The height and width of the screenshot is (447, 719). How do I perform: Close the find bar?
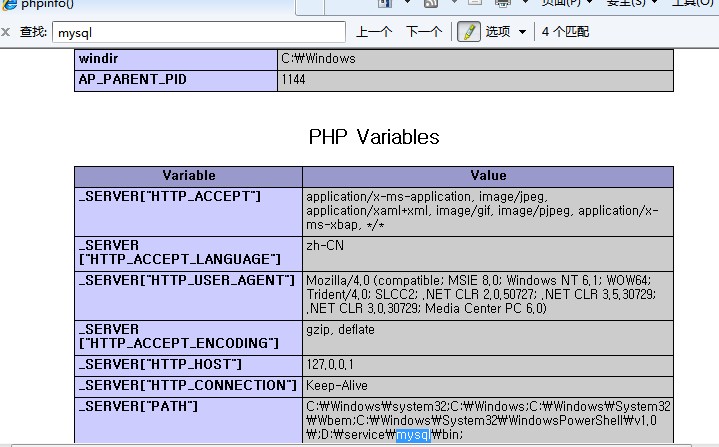click(x=6, y=32)
